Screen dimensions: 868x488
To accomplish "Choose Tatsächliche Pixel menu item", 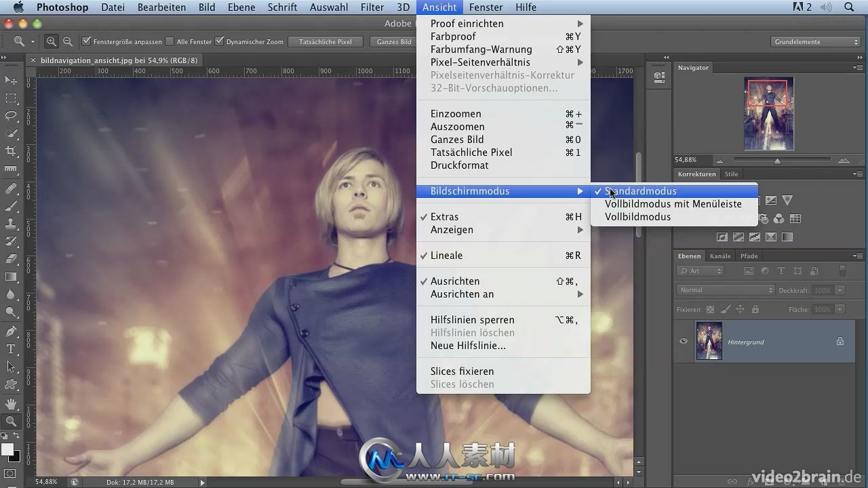I will [x=503, y=152].
